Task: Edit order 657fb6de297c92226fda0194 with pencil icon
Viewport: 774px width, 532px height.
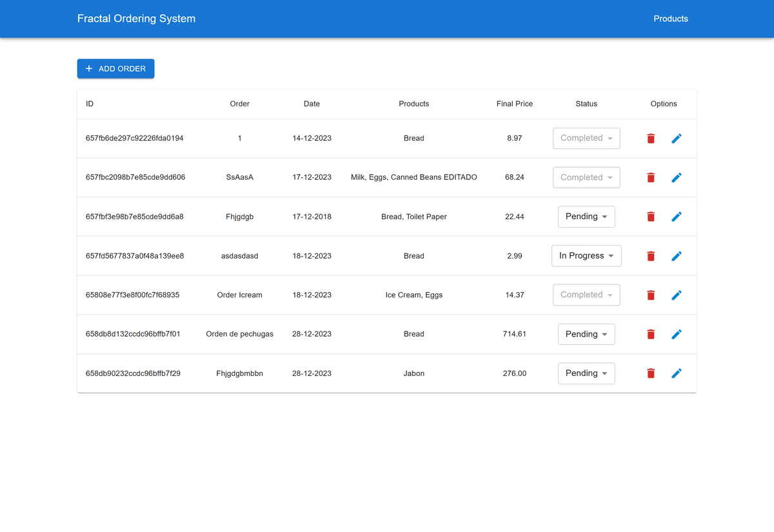Action: click(x=677, y=138)
